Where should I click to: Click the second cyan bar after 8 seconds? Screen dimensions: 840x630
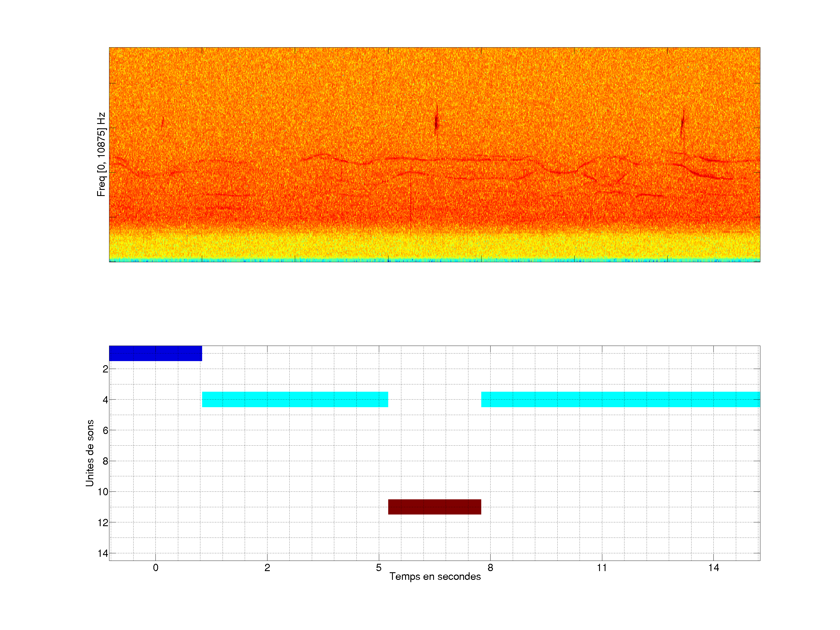point(620,399)
